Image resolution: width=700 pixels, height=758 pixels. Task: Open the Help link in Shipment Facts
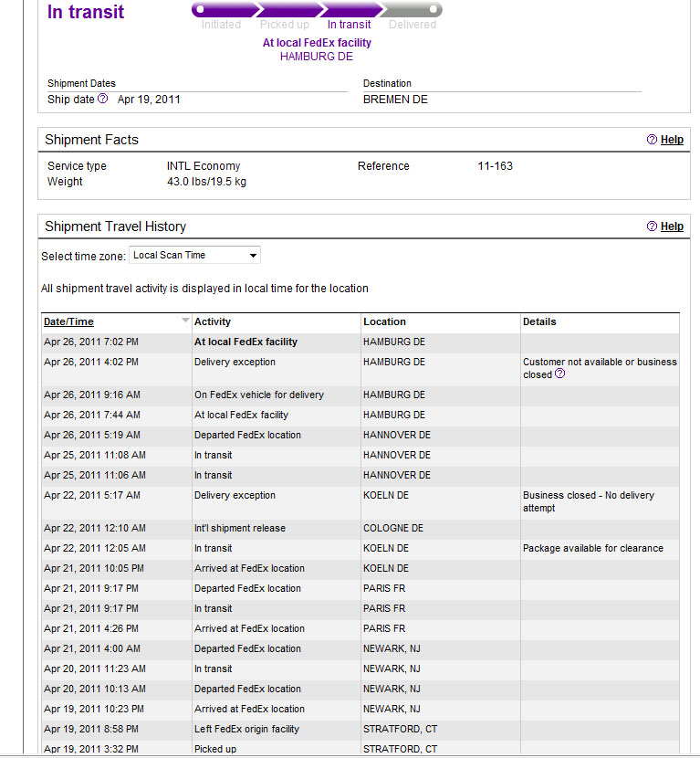(x=672, y=140)
